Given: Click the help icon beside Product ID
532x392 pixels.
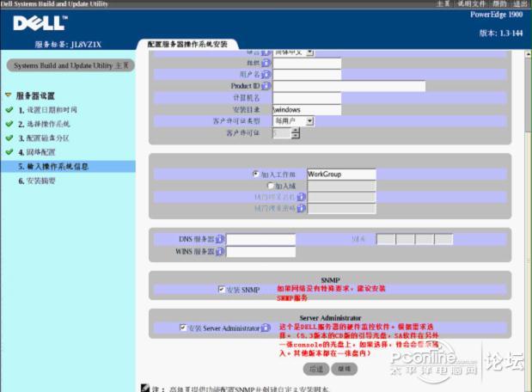Looking at the screenshot, I should [267, 86].
